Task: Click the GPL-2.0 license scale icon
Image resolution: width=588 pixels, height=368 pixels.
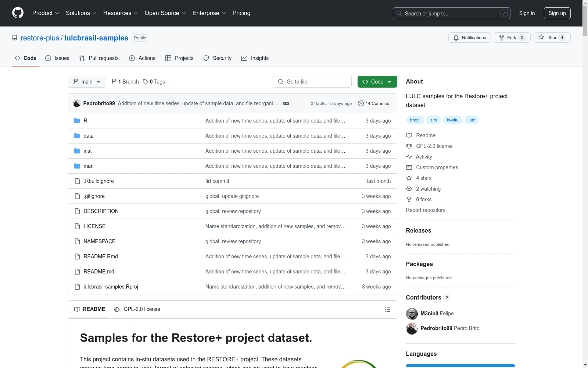Action: coord(409,146)
